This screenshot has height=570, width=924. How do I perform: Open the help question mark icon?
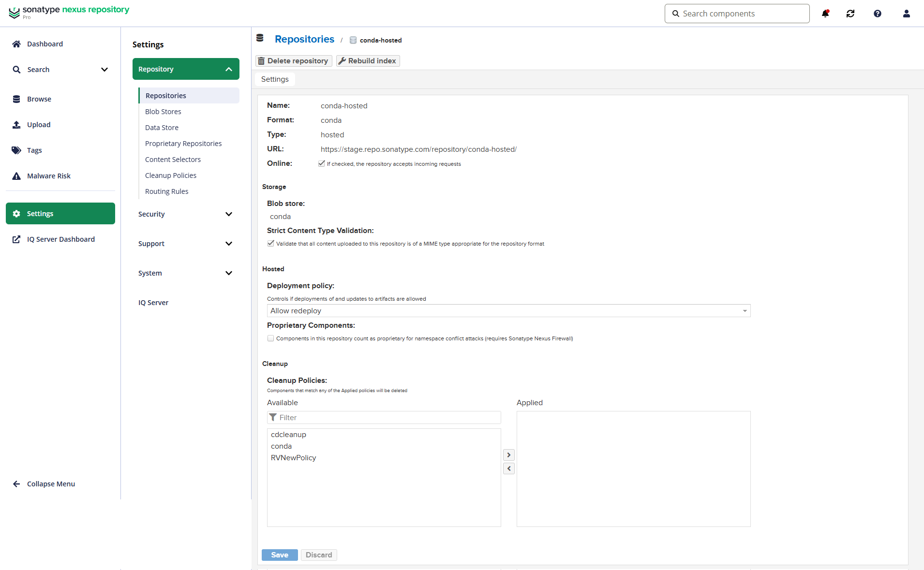click(878, 14)
